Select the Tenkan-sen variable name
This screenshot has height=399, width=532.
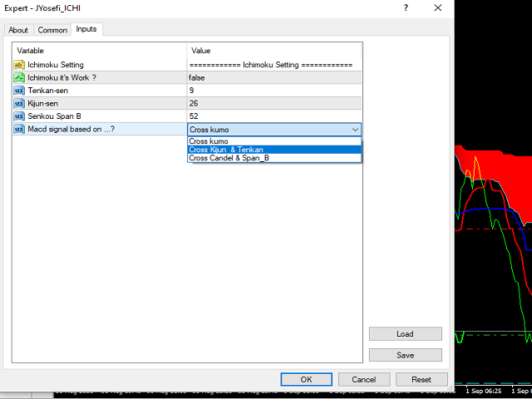pos(48,91)
